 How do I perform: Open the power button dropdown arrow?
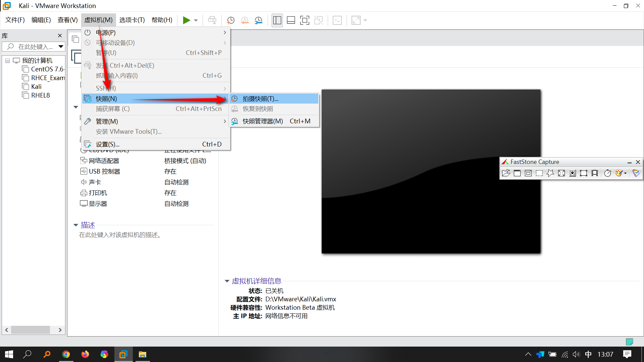(x=196, y=20)
